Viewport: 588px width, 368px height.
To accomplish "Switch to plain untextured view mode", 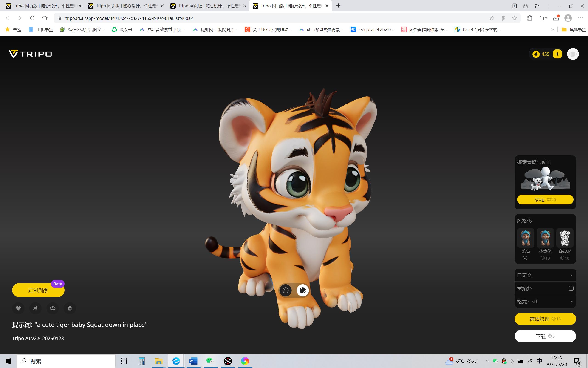I will 286,290.
